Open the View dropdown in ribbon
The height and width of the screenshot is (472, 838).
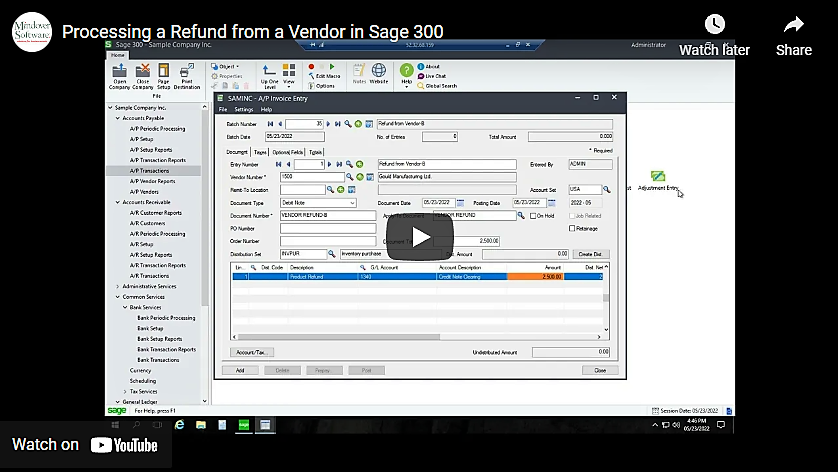pos(289,76)
